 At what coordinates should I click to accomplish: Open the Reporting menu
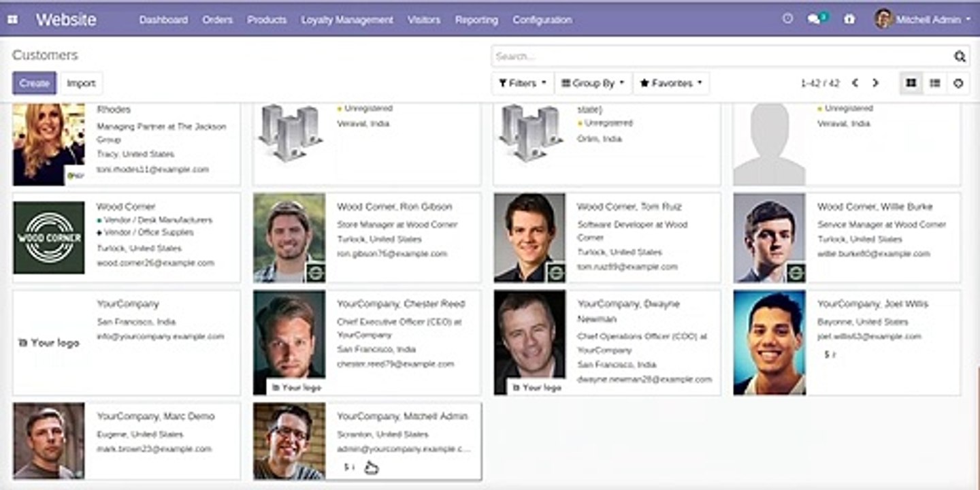pos(476,20)
